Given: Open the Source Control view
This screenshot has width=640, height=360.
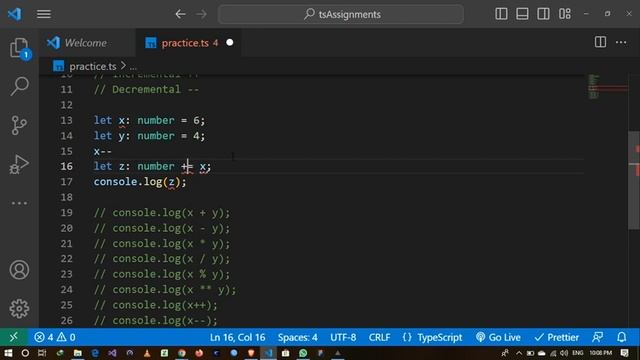Looking at the screenshot, I should [x=19, y=125].
